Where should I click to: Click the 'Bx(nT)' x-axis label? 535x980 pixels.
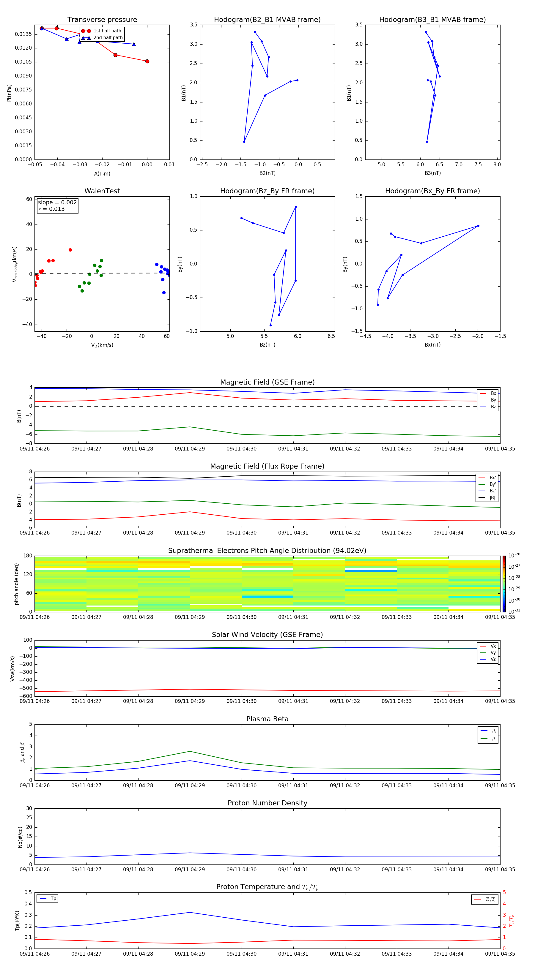(432, 345)
